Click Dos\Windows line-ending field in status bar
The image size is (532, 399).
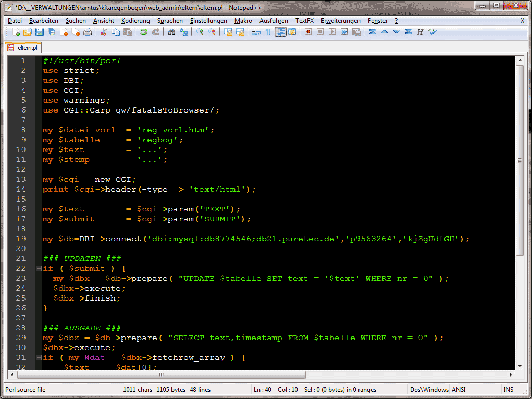pyautogui.click(x=429, y=390)
